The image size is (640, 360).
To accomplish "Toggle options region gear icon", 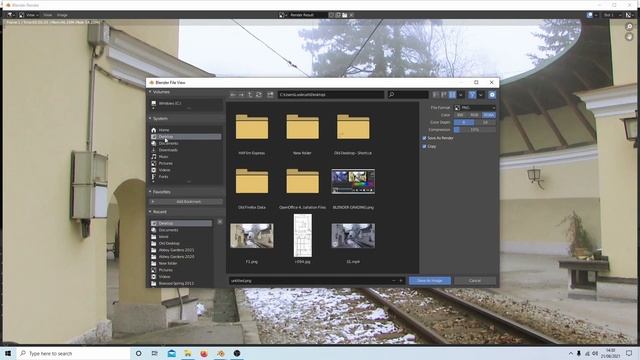I will click(492, 95).
